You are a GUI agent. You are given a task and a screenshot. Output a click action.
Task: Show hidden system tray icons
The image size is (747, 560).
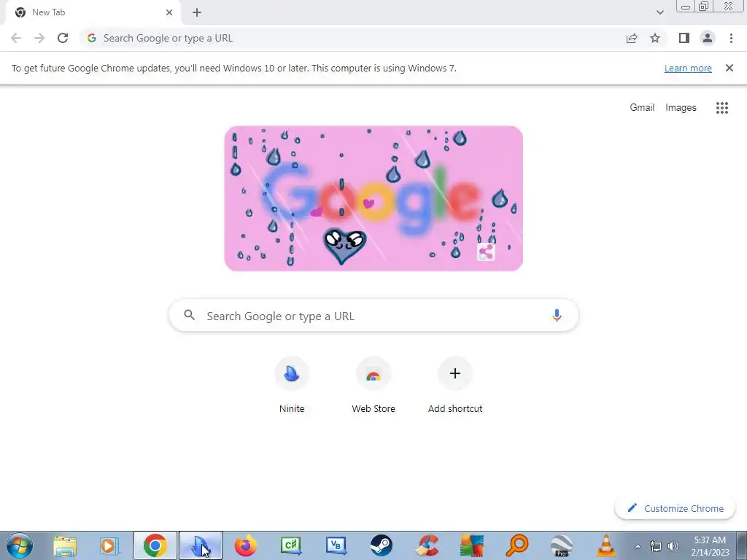(638, 547)
